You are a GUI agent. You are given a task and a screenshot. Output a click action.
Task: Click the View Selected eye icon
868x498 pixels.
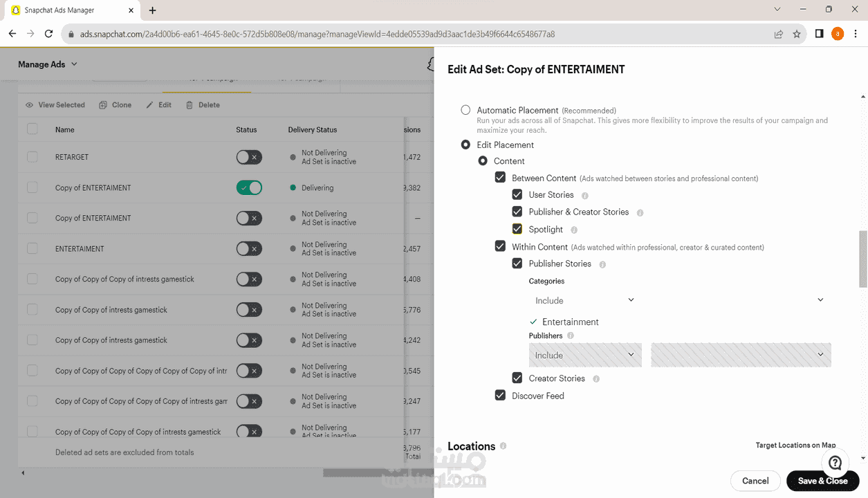coord(29,105)
